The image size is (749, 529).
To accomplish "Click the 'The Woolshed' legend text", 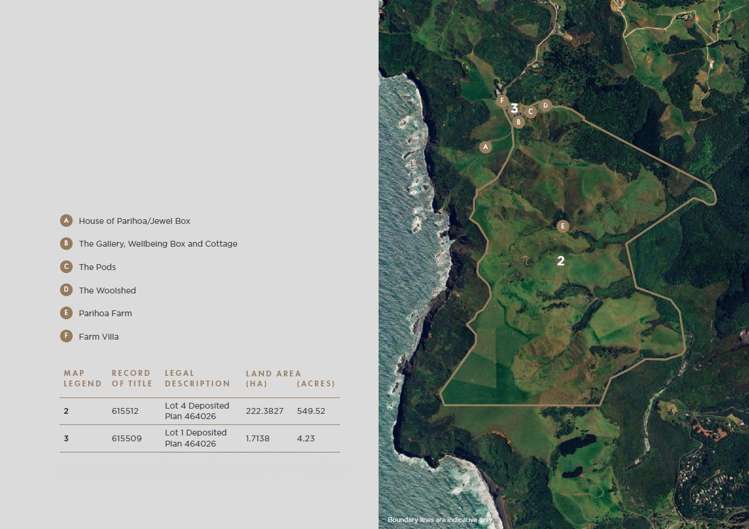I will click(107, 290).
